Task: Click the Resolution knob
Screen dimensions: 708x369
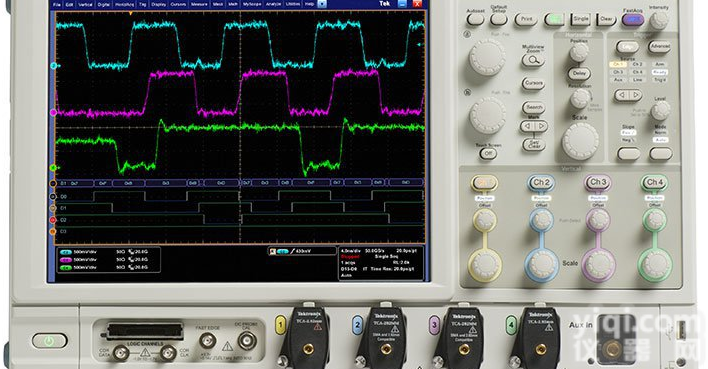Action: click(580, 98)
